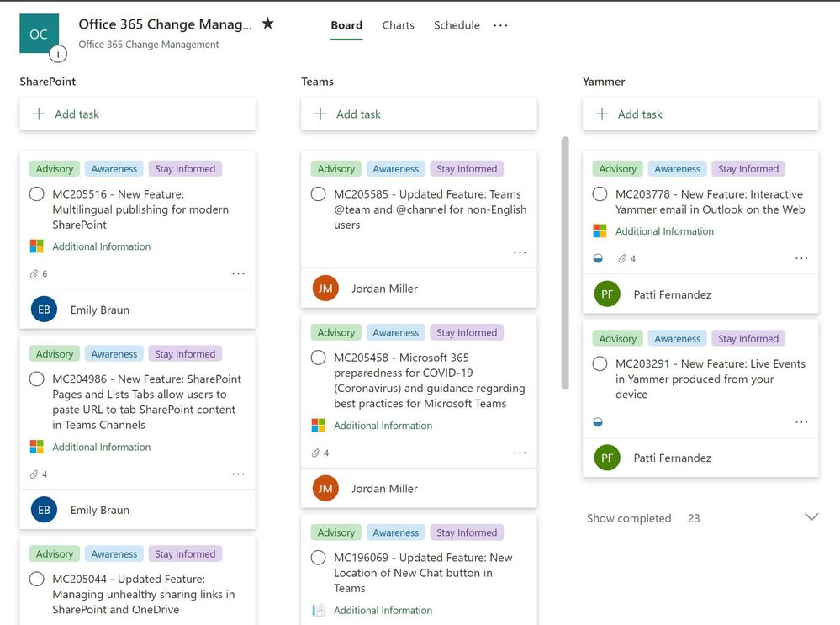Open more options on MC204986 card
This screenshot has width=840, height=625.
click(239, 474)
